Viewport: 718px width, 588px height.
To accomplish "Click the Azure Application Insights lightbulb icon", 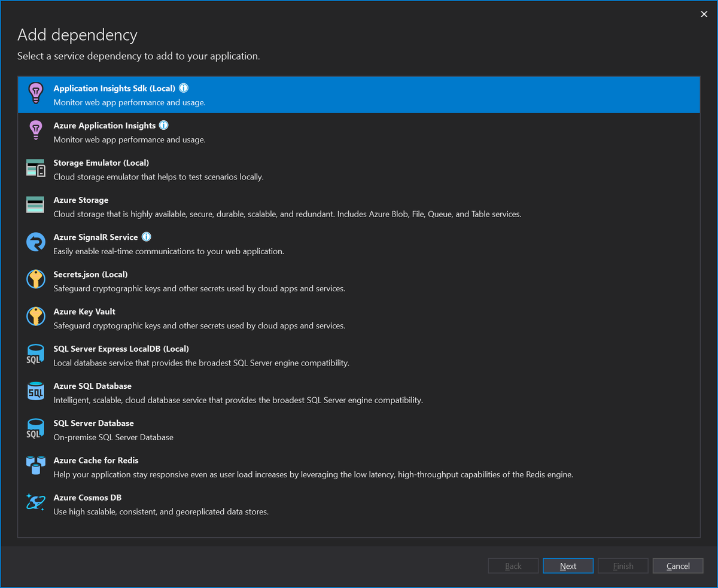I will click(36, 130).
